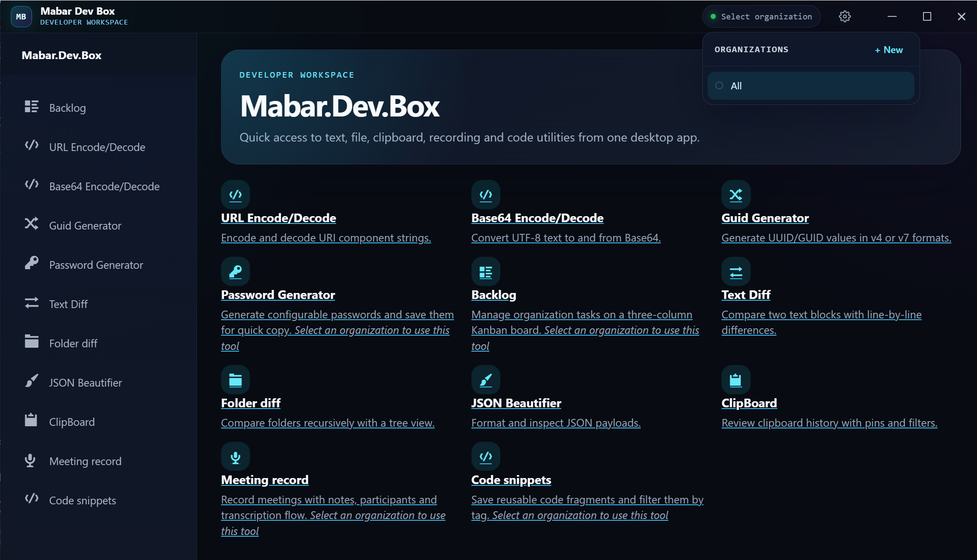Click the Folder diff card folder icon

(235, 380)
